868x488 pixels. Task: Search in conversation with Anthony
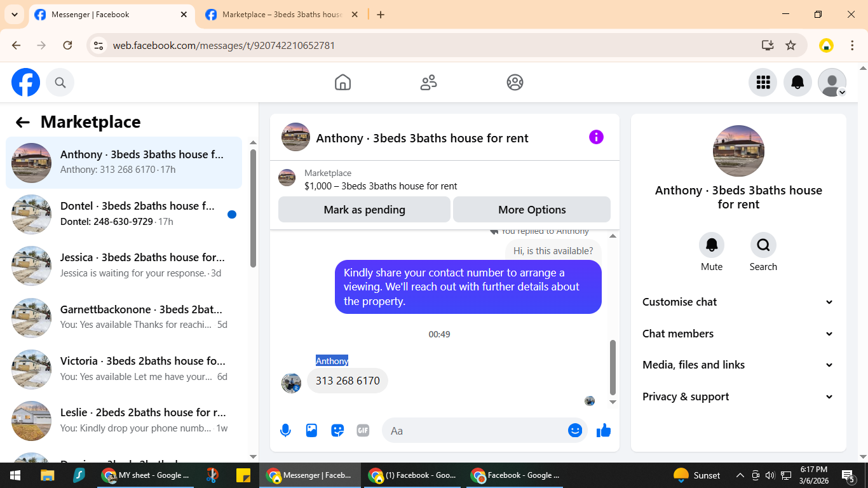click(x=763, y=245)
